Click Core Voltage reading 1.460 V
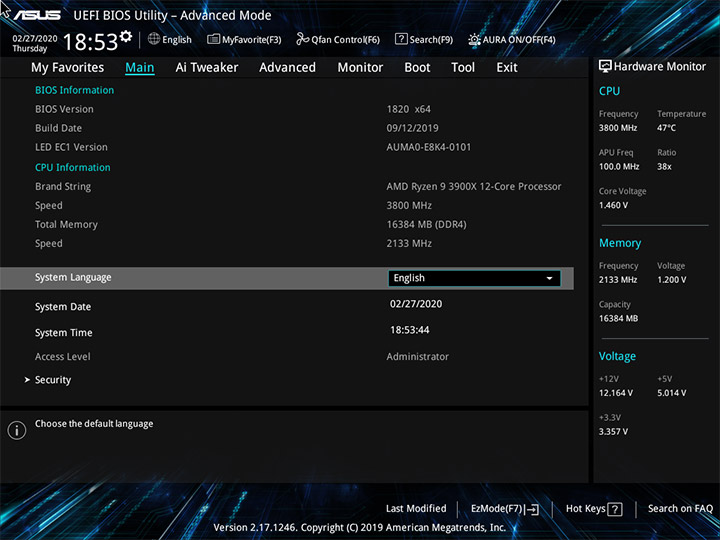 tap(613, 205)
